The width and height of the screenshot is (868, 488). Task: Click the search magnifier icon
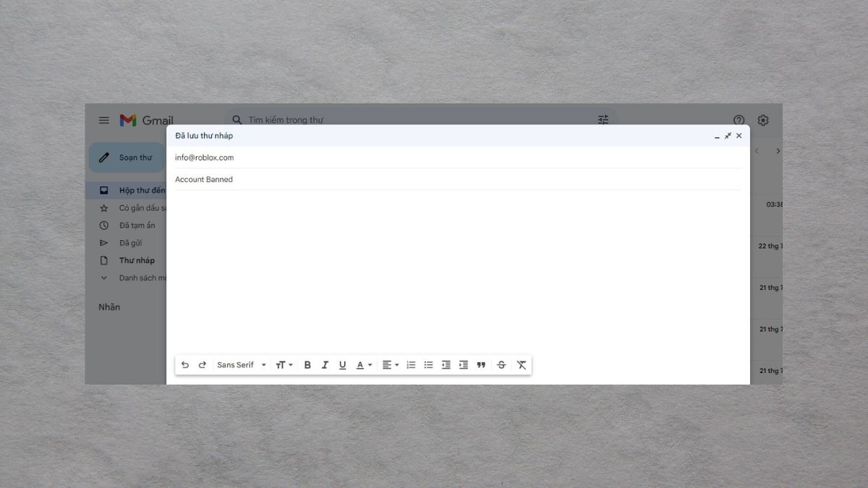point(237,120)
